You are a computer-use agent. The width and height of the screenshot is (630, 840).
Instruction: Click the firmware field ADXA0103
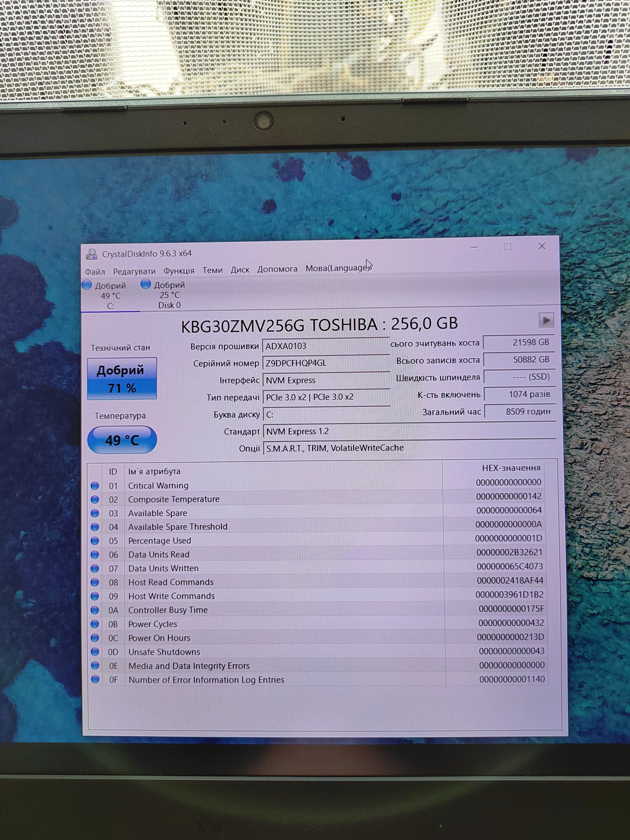pos(326,346)
